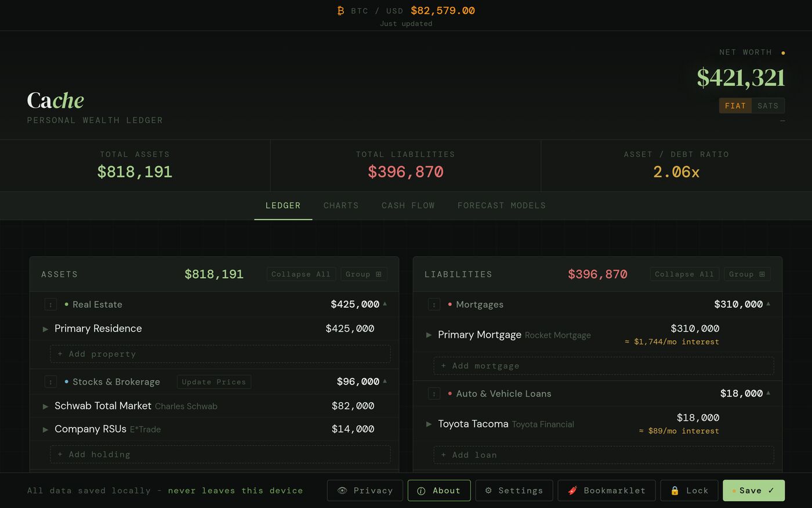
Task: Collapse the Real Estate category arrow
Action: [x=385, y=304]
